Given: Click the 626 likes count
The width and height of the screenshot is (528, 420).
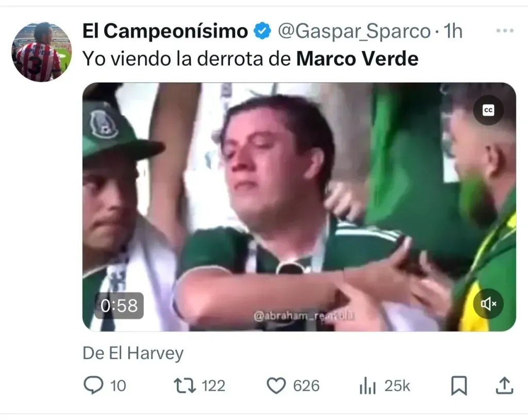Looking at the screenshot, I should [x=306, y=385].
